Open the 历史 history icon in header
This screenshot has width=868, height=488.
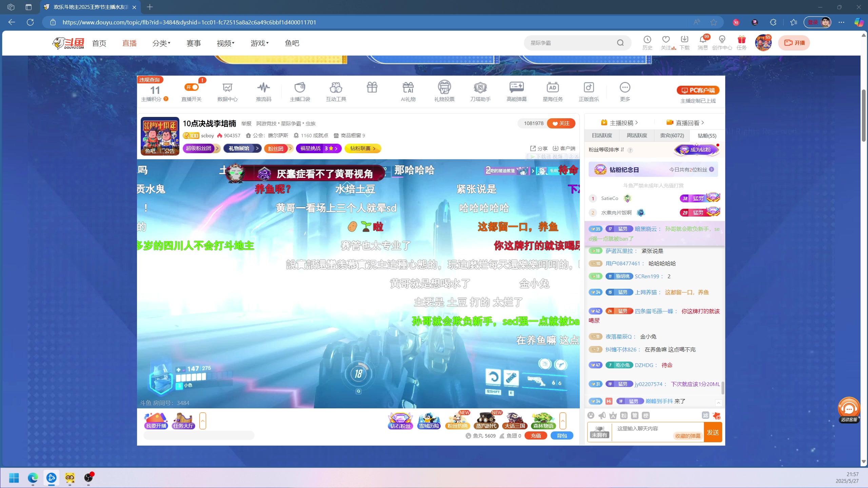[647, 43]
